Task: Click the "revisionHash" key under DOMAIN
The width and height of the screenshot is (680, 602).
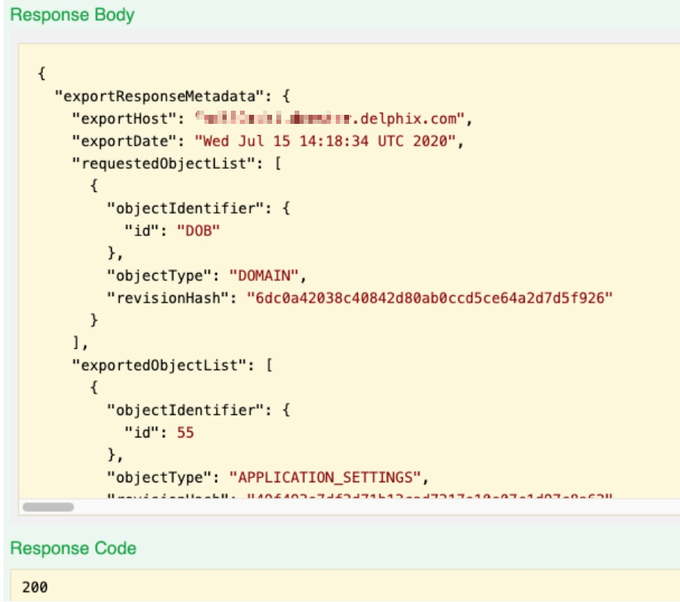Action: [168, 298]
